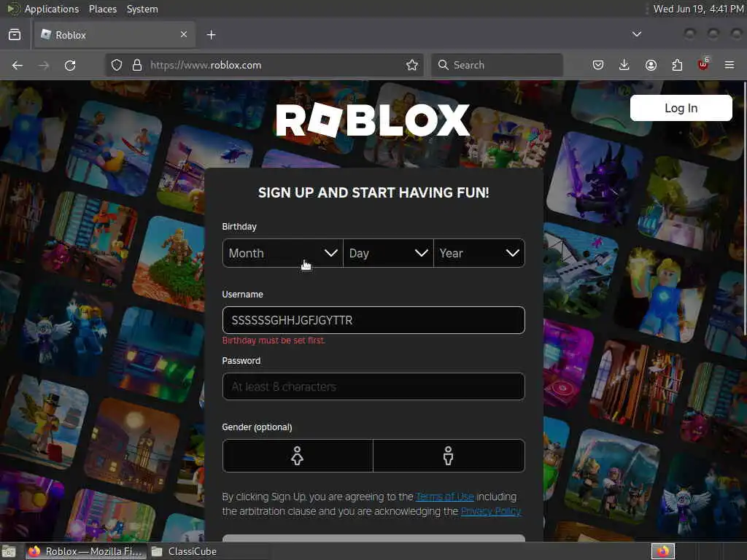Click the show desktop icon in the bottom panel

pyautogui.click(x=9, y=551)
